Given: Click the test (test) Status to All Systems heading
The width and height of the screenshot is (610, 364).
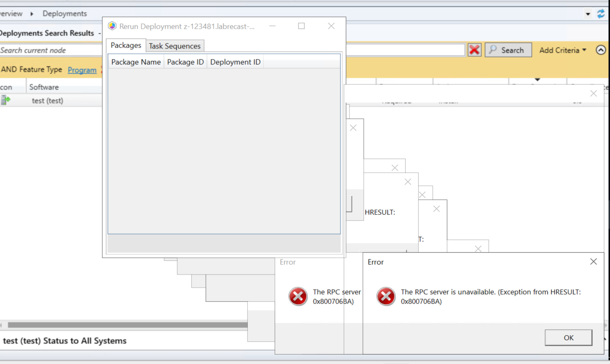Looking at the screenshot, I should tap(65, 340).
